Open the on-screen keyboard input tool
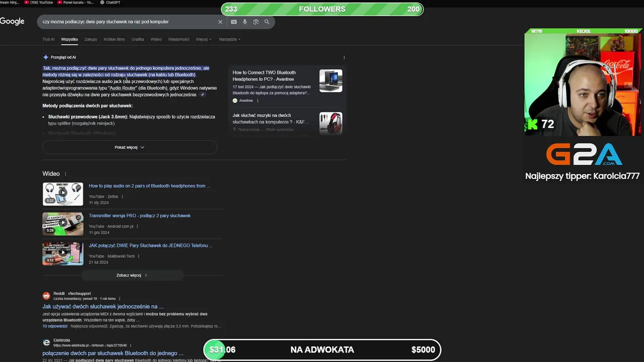Image resolution: width=644 pixels, height=362 pixels. (x=234, y=22)
